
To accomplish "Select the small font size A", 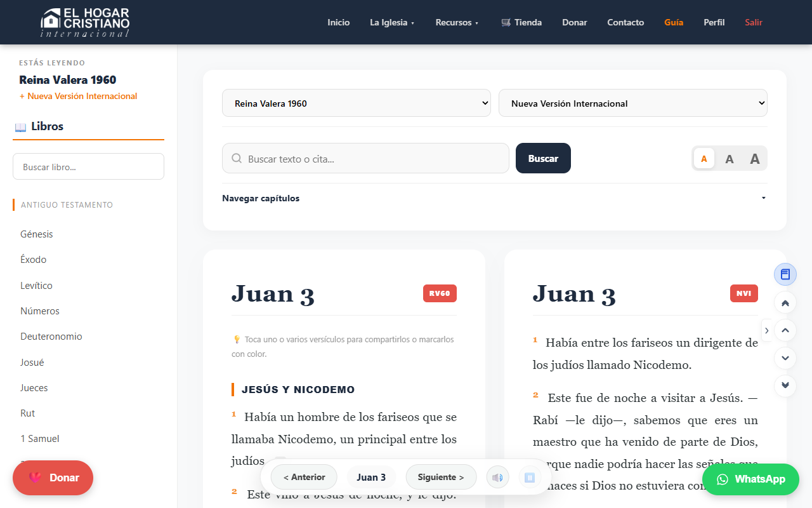I will point(704,159).
